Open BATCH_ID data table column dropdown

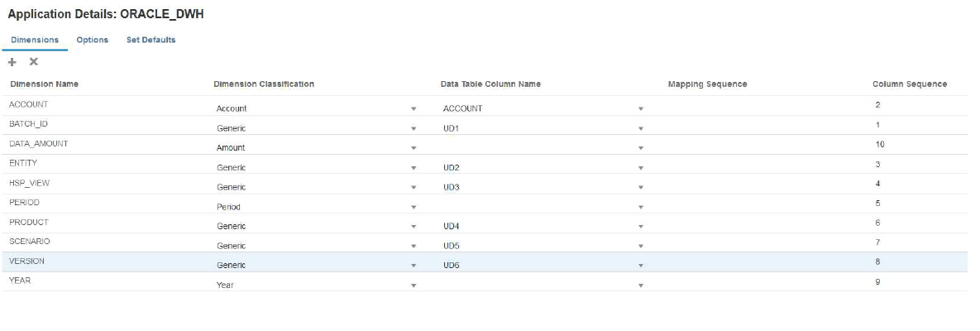tap(640, 128)
